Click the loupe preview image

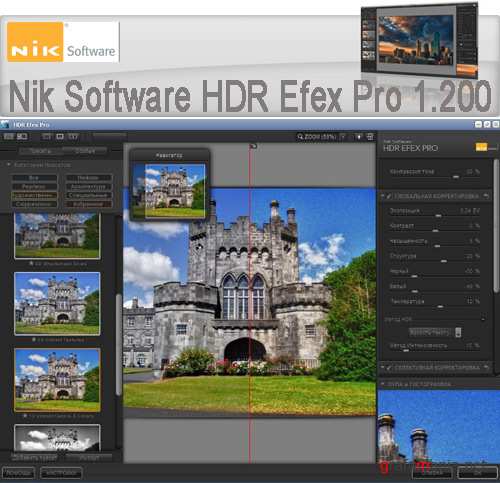439,427
